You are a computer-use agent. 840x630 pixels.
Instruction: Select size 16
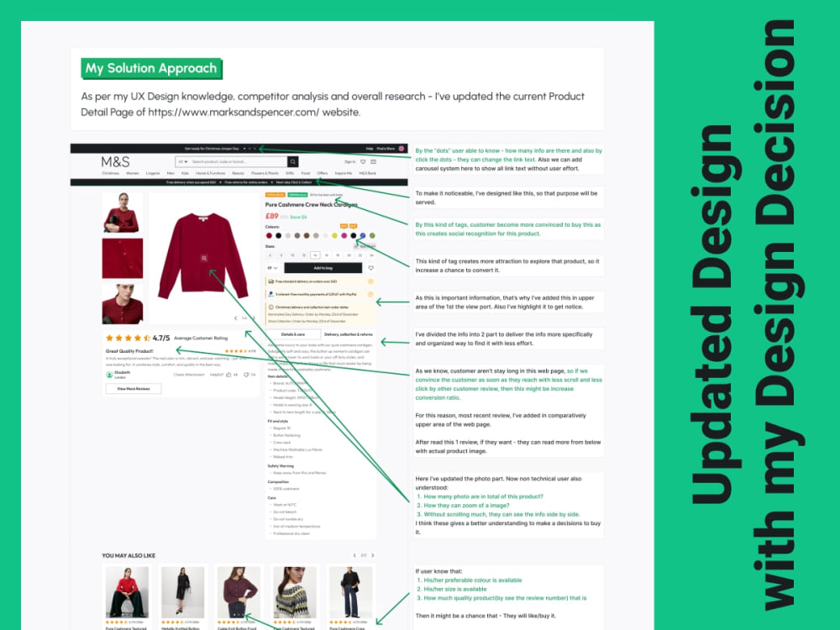(x=326, y=255)
